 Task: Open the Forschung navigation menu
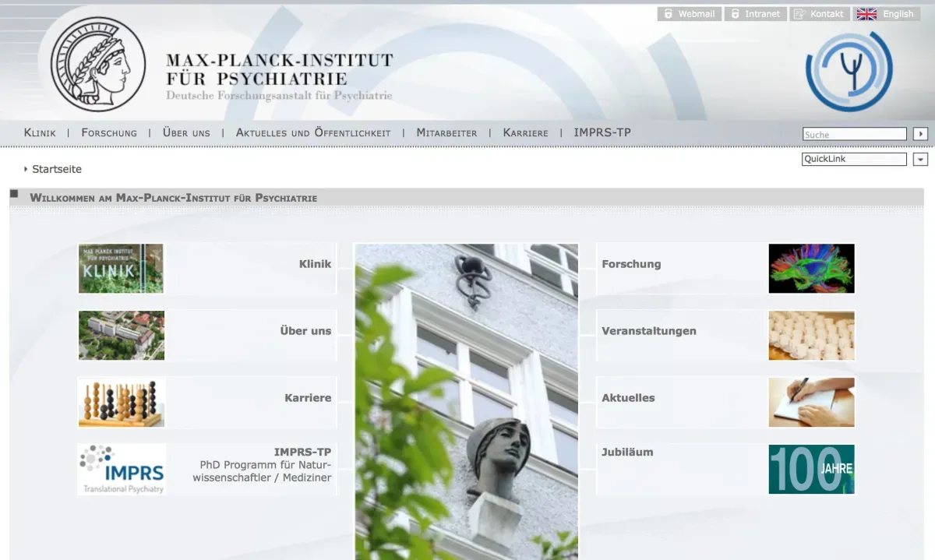click(109, 132)
